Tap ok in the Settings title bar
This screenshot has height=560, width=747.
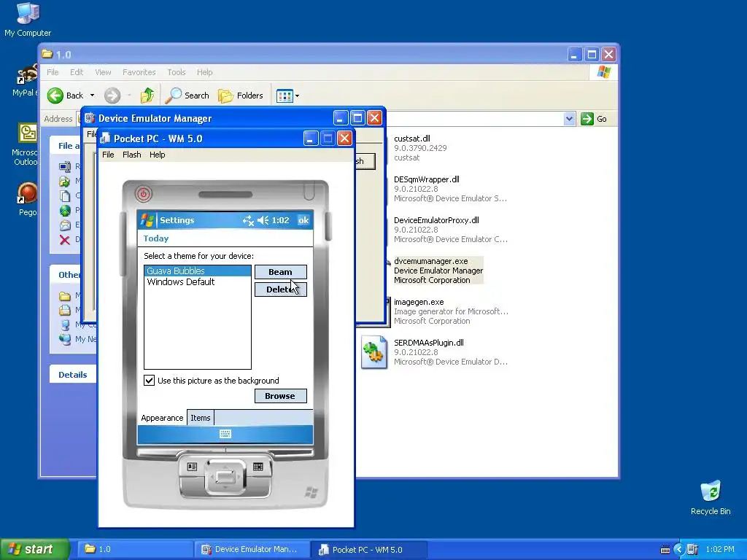click(x=303, y=220)
